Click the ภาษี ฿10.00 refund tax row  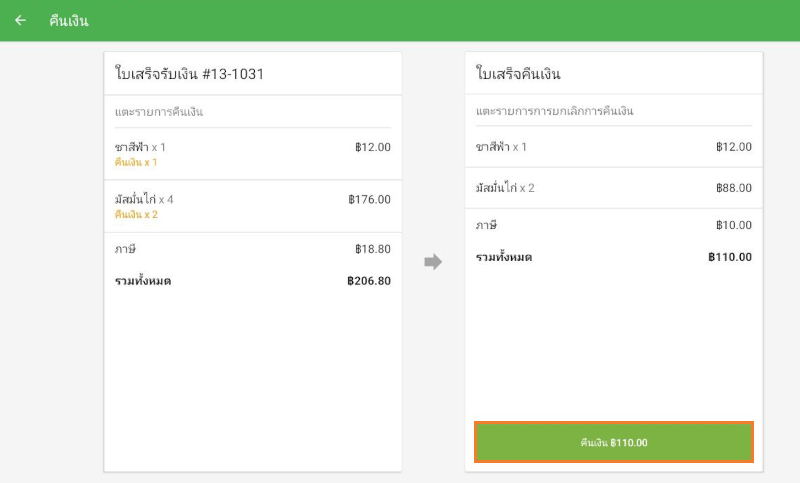[613, 225]
